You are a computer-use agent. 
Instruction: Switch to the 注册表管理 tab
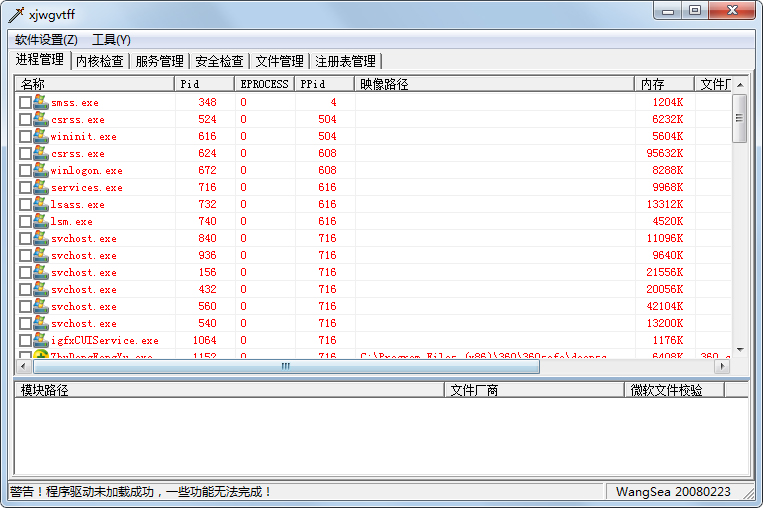[345, 61]
